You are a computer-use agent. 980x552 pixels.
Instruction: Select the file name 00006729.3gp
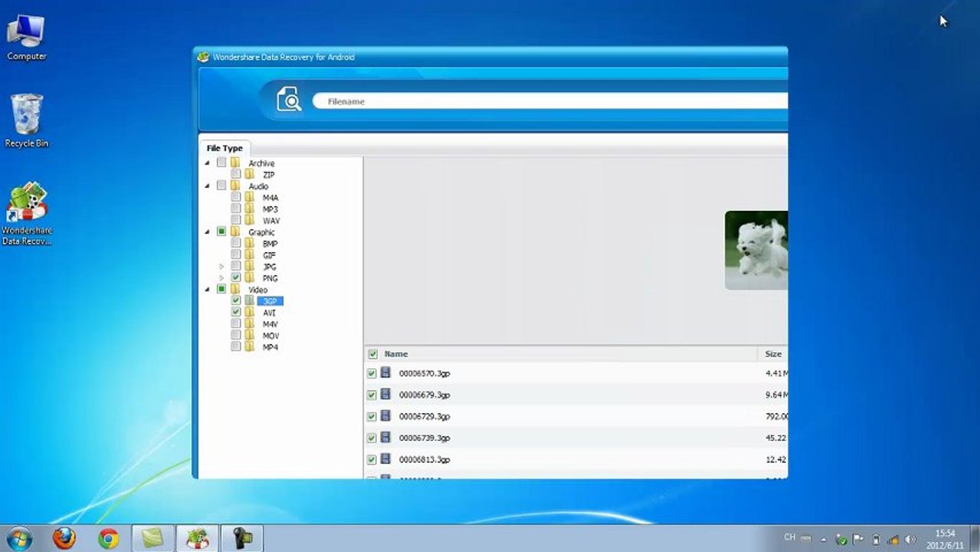[424, 416]
